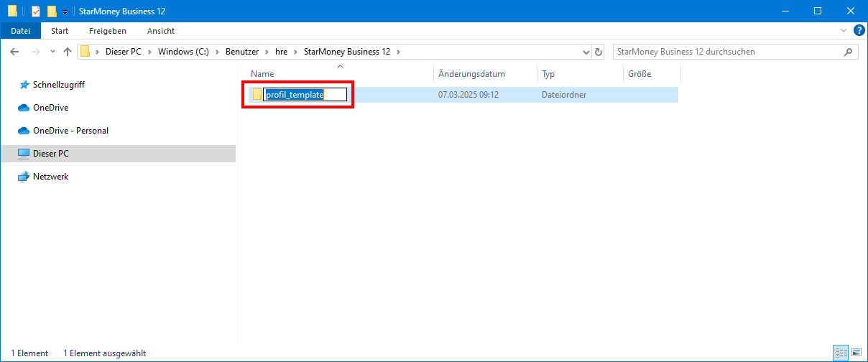The width and height of the screenshot is (868, 362).
Task: Select OneDrive - Personal in sidebar
Action: [70, 131]
